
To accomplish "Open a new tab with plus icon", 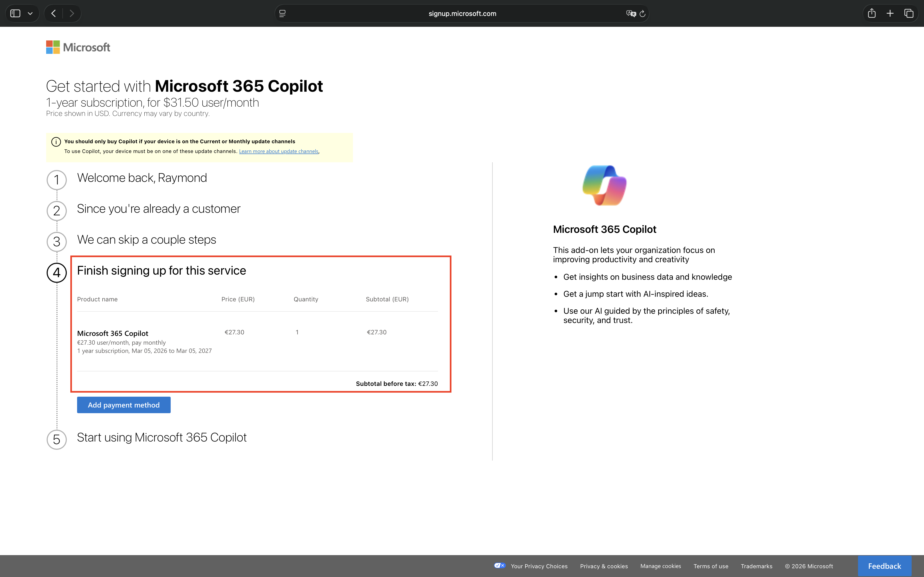I will point(890,13).
